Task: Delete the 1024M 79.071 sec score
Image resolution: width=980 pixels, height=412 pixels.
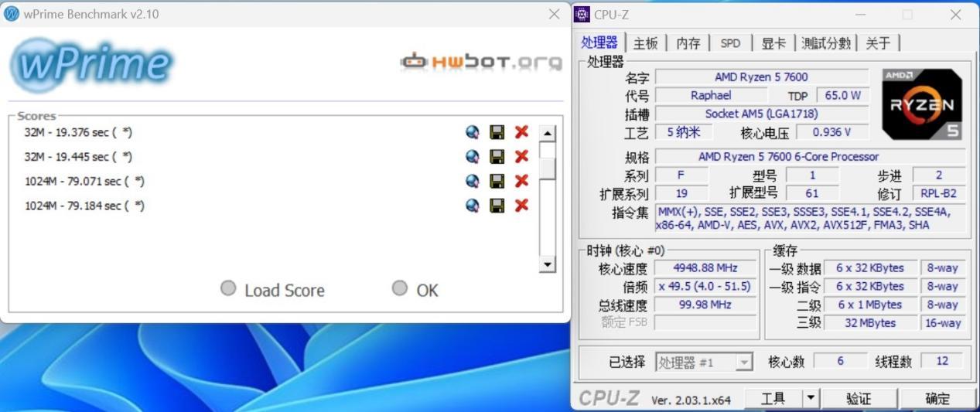Action: [x=521, y=181]
